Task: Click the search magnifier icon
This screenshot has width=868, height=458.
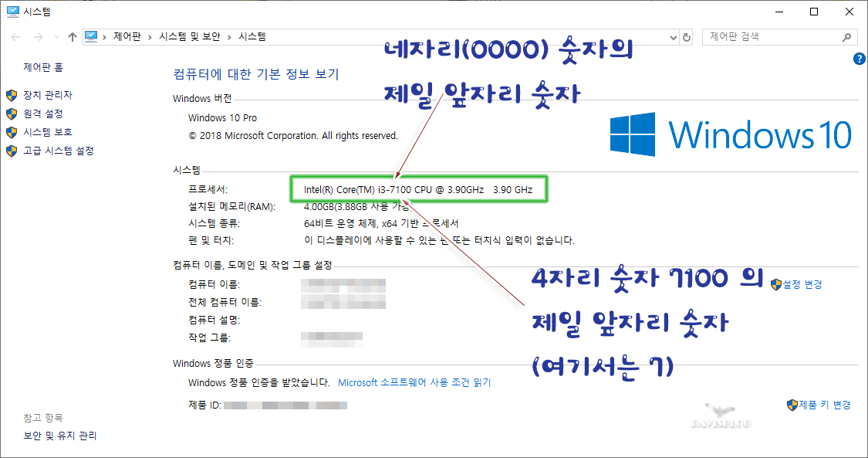Action: 846,37
